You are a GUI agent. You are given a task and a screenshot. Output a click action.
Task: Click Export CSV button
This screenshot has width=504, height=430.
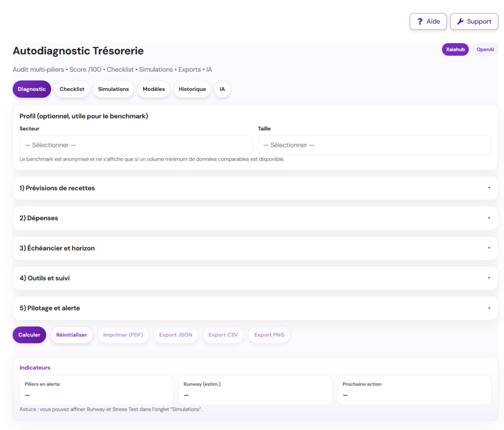(x=223, y=335)
